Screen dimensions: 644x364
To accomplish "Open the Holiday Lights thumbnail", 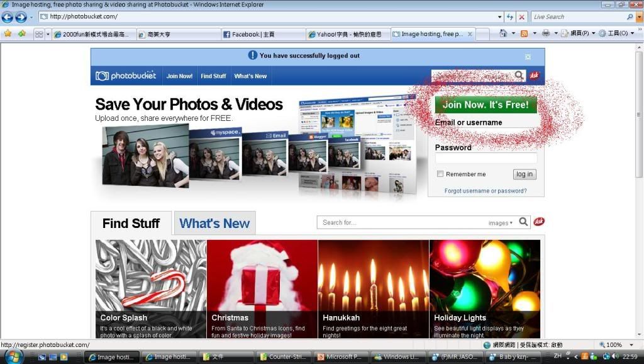I will (x=485, y=289).
